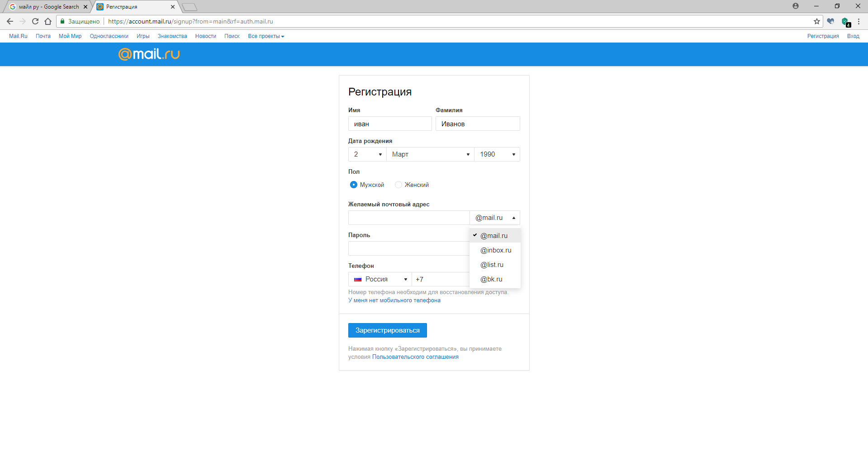Open the birth day dropdown showing 2
Image resolution: width=868 pixels, height=457 pixels.
pyautogui.click(x=367, y=154)
